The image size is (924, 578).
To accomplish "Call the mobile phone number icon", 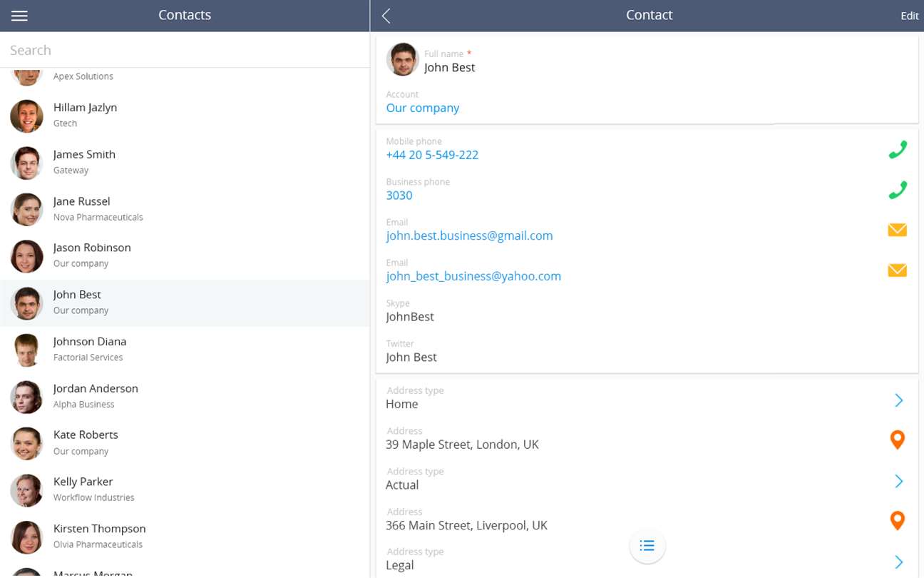I will (897, 149).
